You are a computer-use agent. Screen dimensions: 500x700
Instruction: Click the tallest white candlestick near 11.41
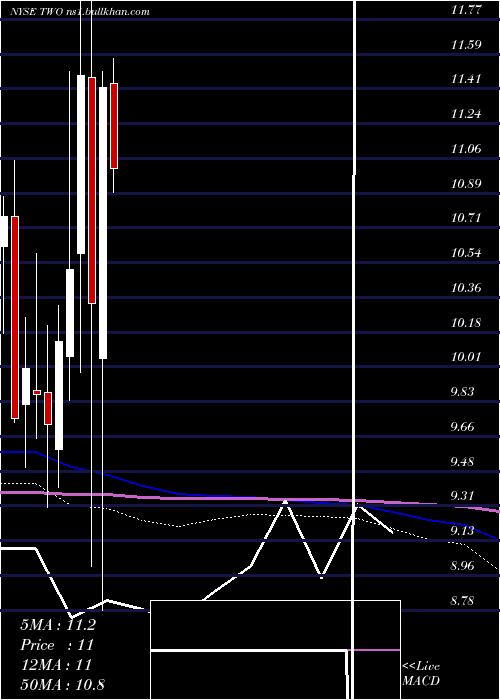(x=103, y=223)
